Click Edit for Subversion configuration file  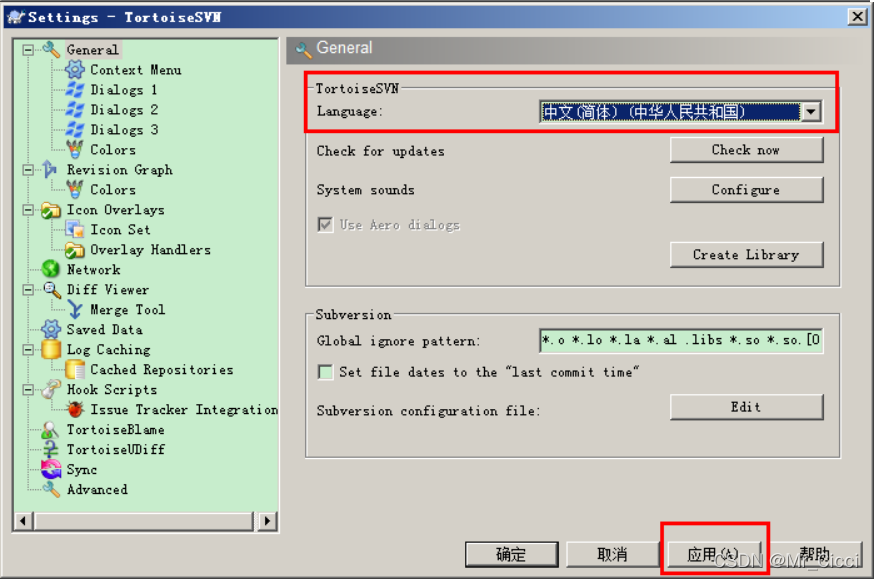(746, 407)
